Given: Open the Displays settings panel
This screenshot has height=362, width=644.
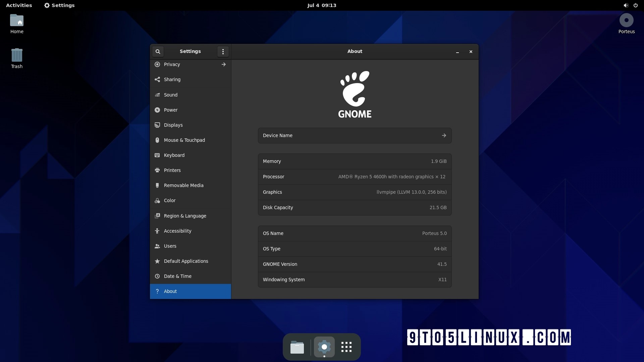Looking at the screenshot, I should (173, 125).
